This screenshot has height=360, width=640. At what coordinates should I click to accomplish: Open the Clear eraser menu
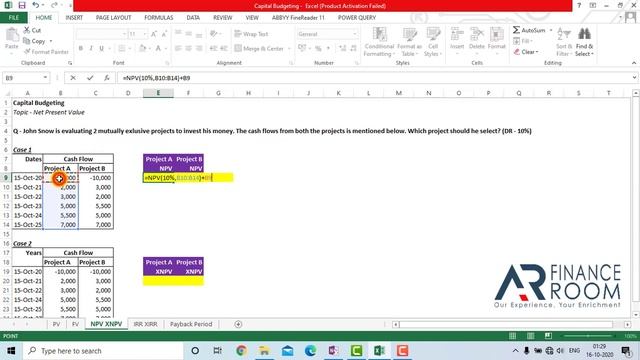pos(526,52)
